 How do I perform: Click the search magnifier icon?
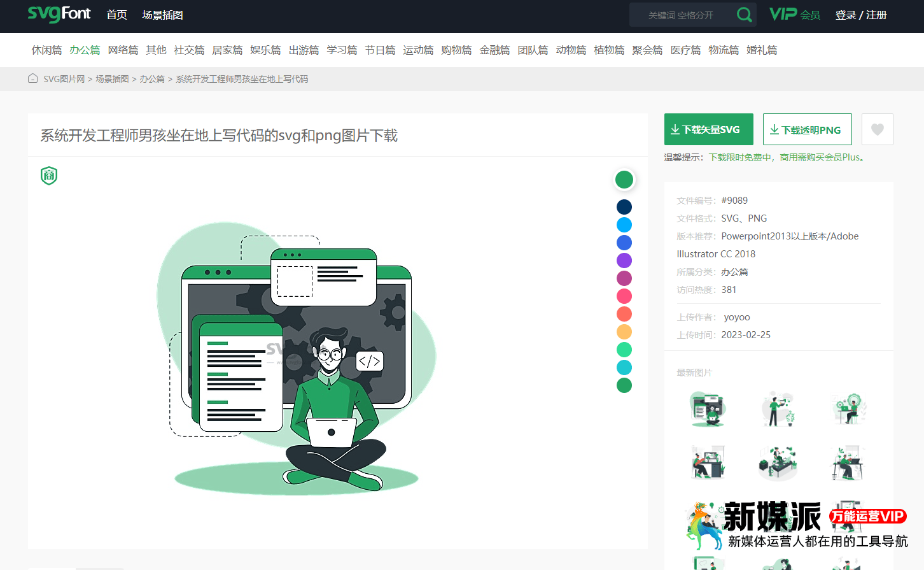pyautogui.click(x=744, y=14)
